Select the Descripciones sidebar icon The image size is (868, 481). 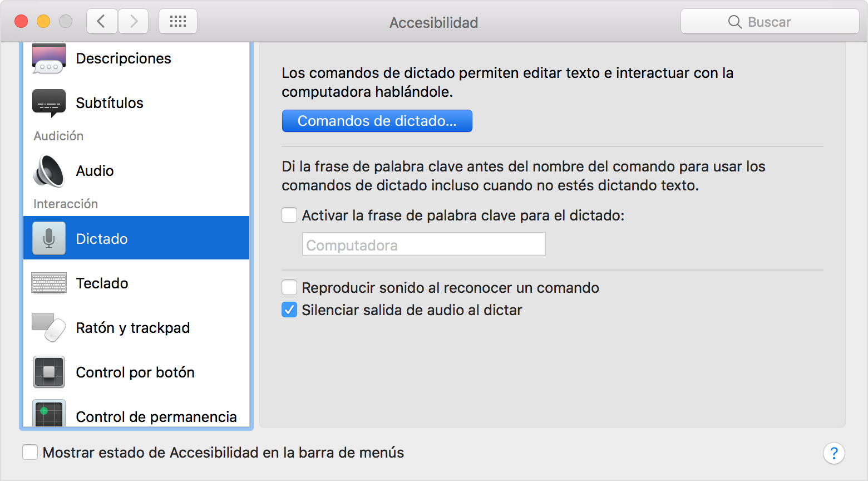[49, 58]
